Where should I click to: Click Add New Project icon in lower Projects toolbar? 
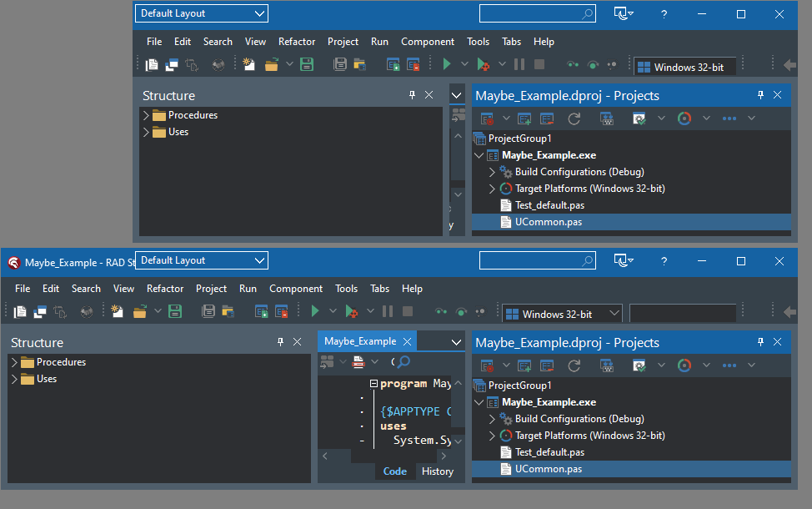pos(524,366)
